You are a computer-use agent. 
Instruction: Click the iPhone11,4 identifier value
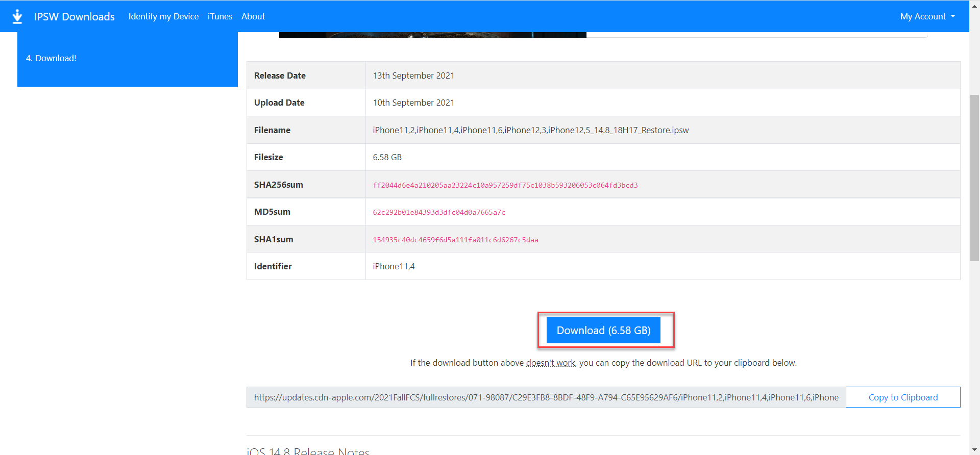click(394, 266)
